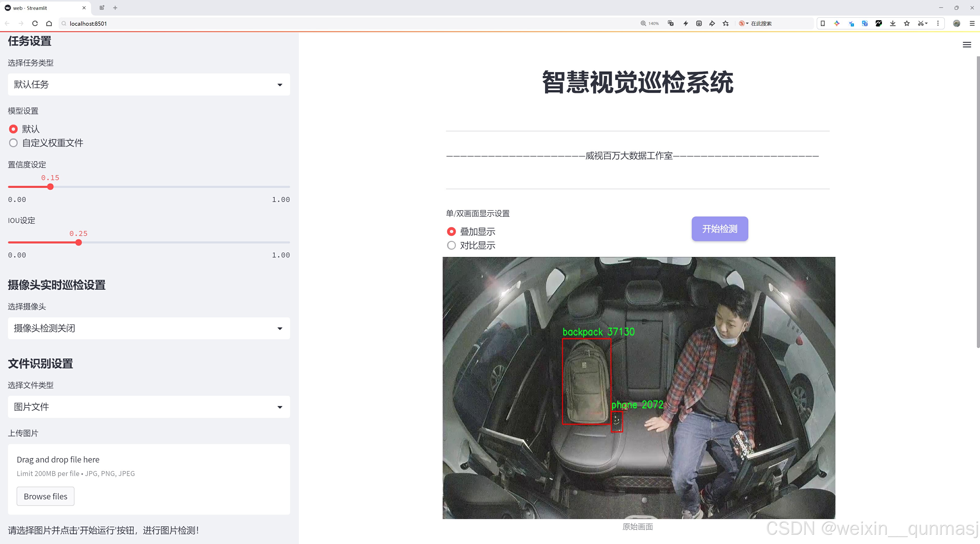Click the IOU slider handle at 0.25
Image resolution: width=980 pixels, height=544 pixels.
coord(79,243)
